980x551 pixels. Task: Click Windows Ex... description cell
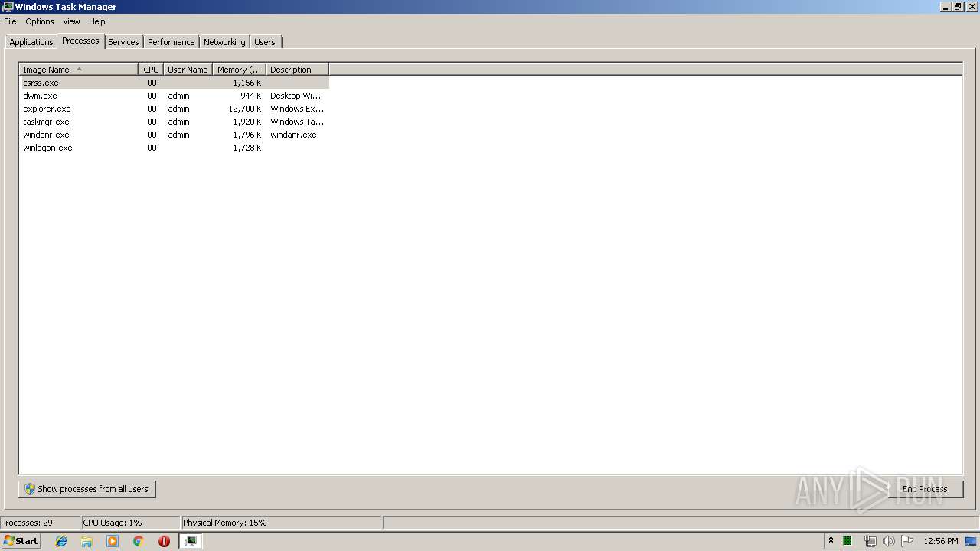(297, 109)
